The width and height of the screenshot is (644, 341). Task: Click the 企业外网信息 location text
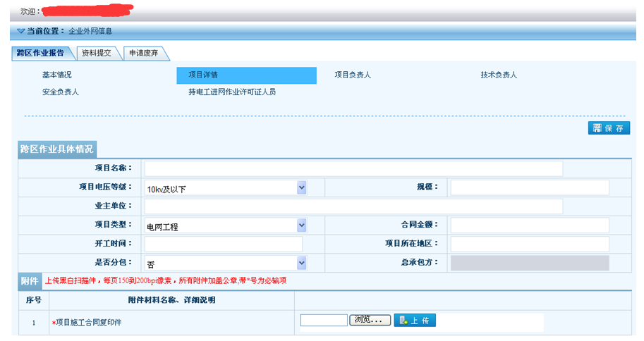(90, 31)
